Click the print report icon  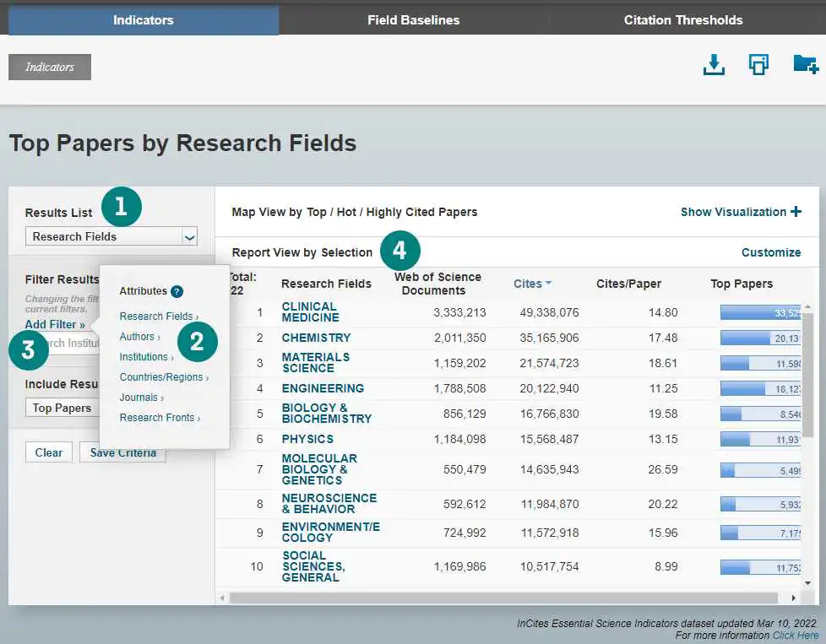click(758, 65)
